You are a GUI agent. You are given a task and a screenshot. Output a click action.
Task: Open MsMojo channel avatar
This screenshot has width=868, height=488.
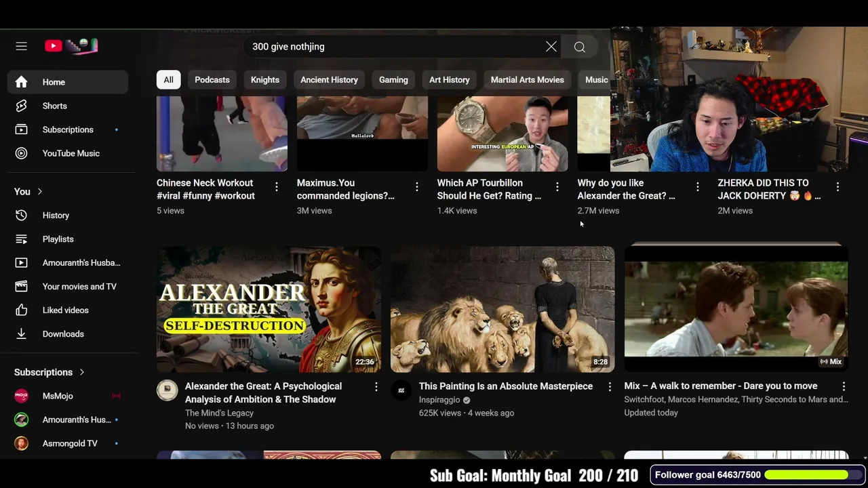(21, 396)
